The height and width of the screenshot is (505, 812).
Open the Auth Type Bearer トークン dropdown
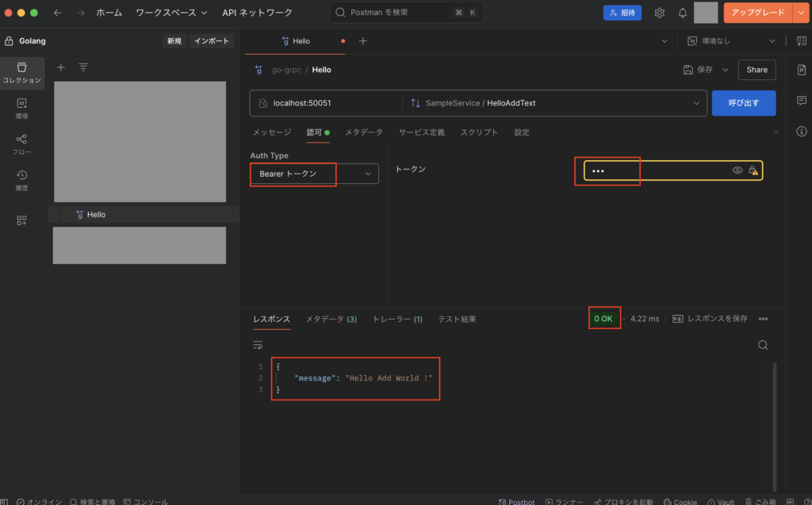[x=314, y=174]
